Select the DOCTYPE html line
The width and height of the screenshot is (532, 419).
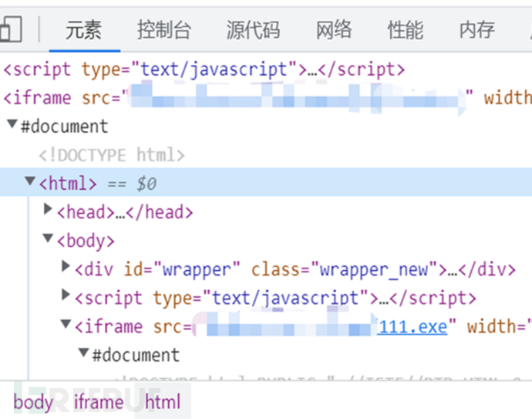pos(112,155)
